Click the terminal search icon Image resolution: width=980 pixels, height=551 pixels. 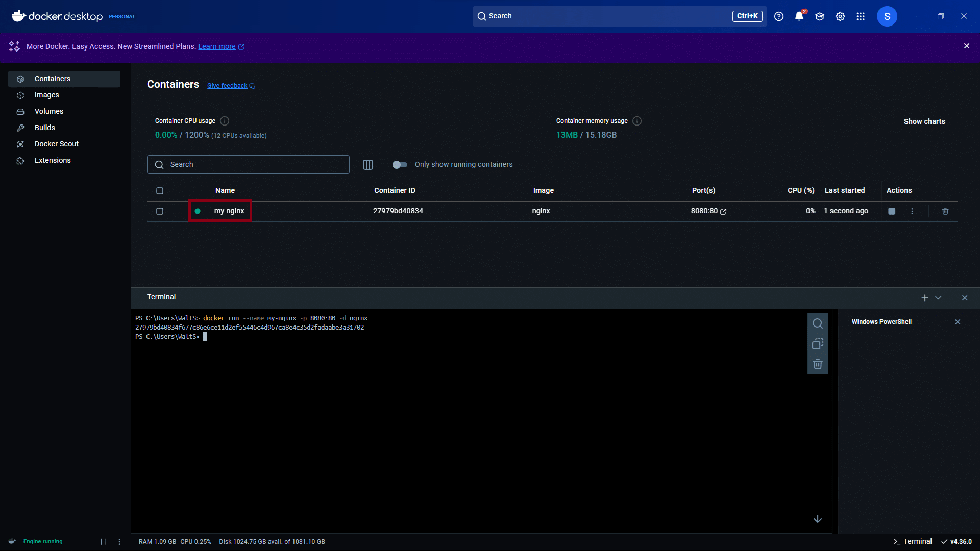click(x=818, y=323)
